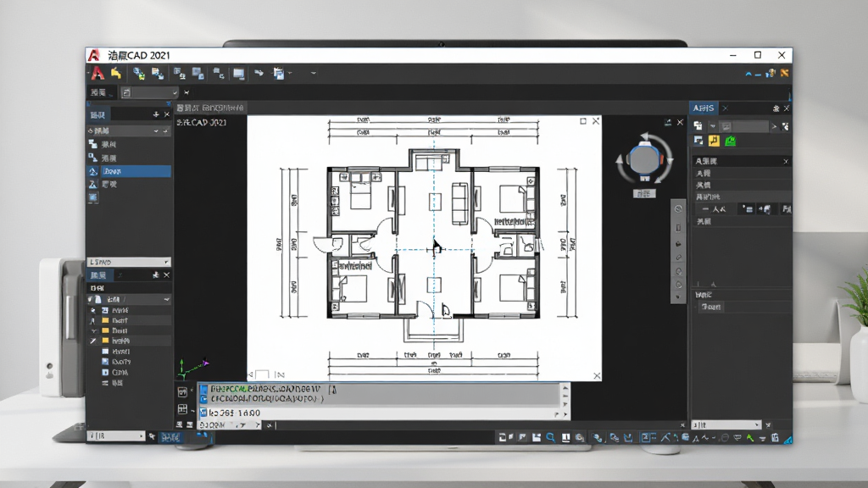This screenshot has height=488, width=868.
Task: Close the viewport beside its maximize square
Action: [x=596, y=121]
